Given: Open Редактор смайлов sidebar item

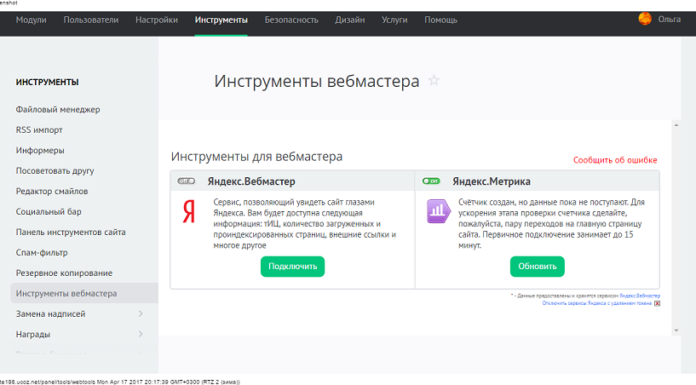Looking at the screenshot, I should pyautogui.click(x=51, y=191).
